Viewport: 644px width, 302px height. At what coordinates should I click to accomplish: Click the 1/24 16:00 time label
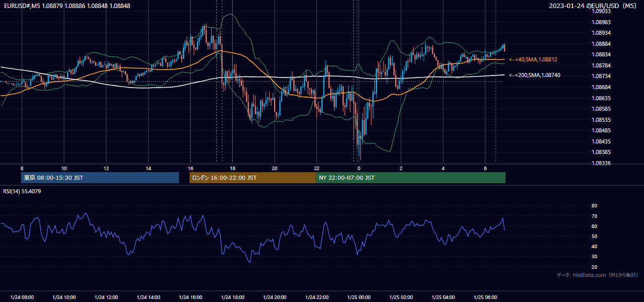point(190,297)
